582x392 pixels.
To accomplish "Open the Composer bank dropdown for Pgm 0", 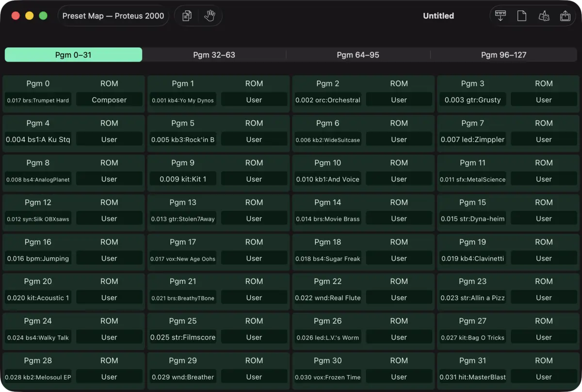I will pyautogui.click(x=109, y=100).
